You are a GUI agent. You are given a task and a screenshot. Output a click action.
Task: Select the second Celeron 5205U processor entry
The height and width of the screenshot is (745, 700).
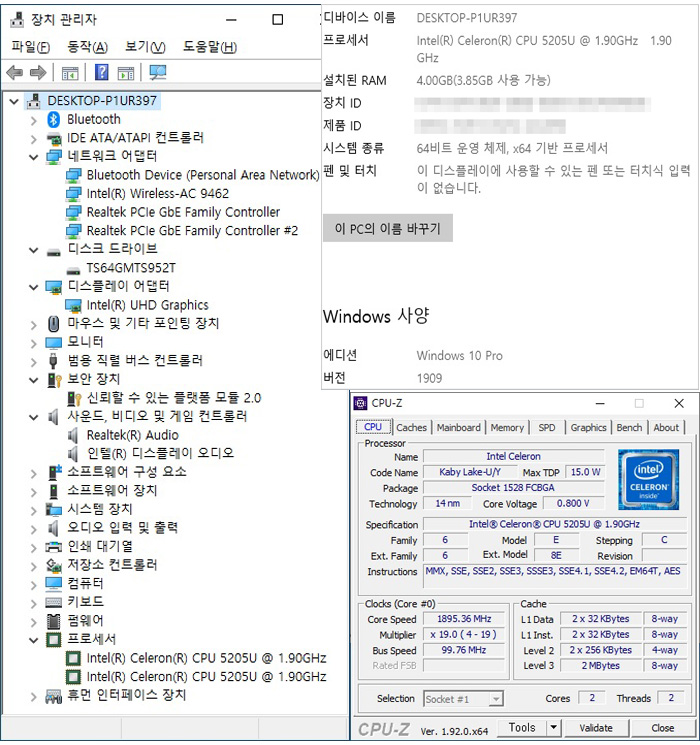[206, 677]
